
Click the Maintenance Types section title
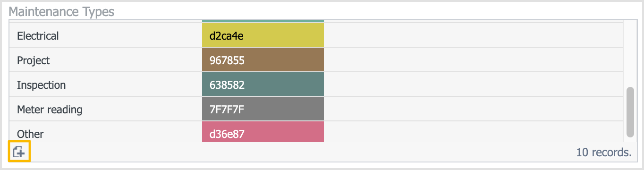pos(62,11)
